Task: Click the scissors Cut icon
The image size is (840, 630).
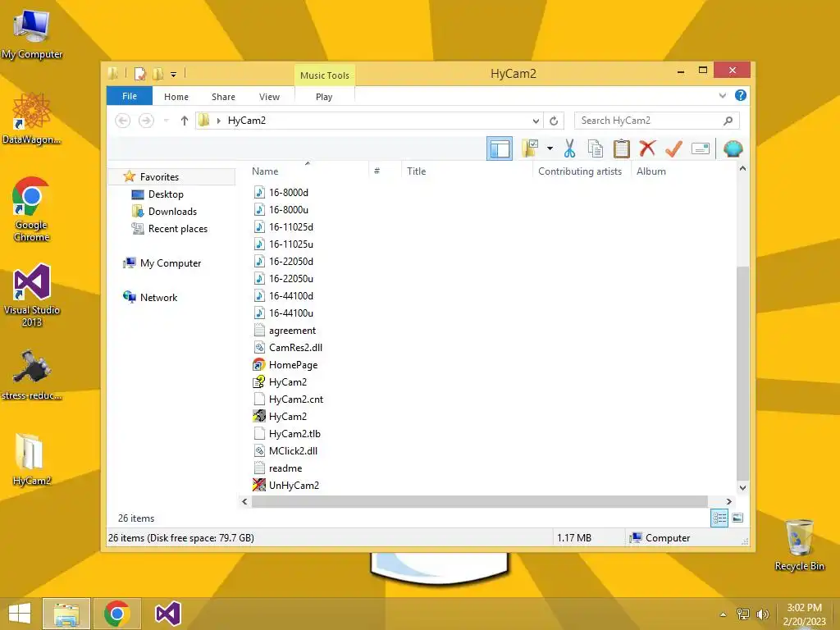Action: [569, 148]
